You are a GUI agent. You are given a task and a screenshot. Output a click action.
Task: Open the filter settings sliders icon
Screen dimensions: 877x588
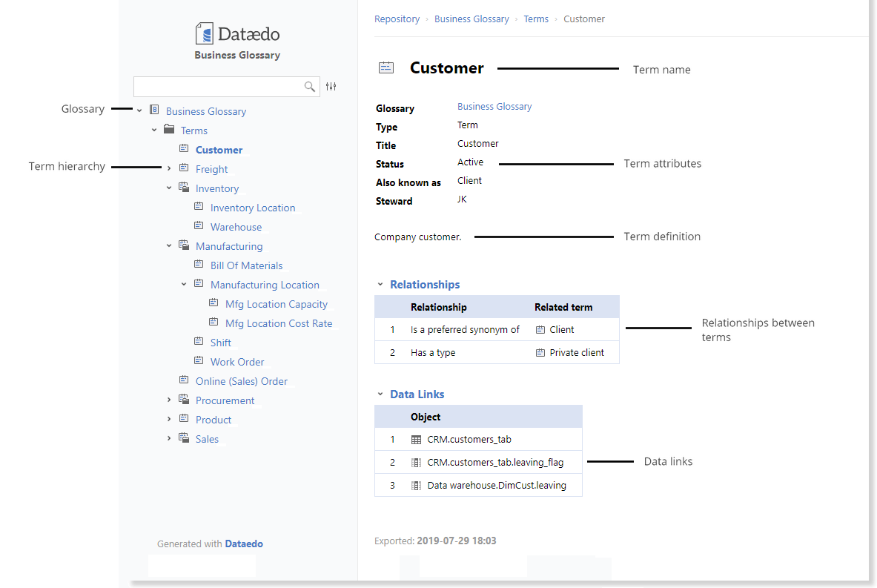331,87
